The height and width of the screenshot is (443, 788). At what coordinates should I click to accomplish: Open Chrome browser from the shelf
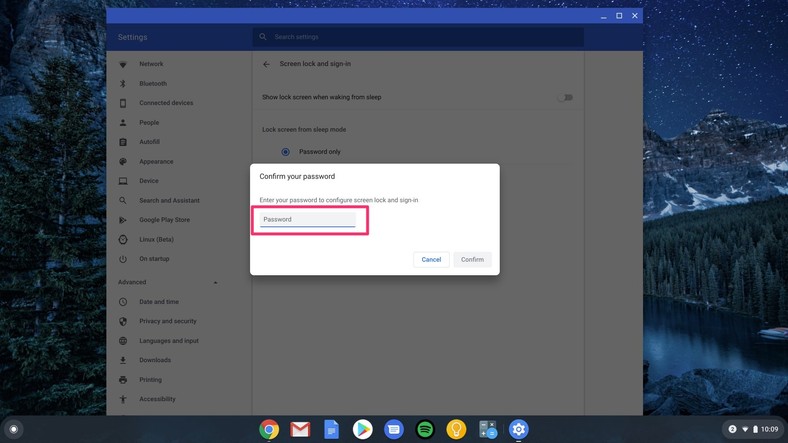[269, 429]
